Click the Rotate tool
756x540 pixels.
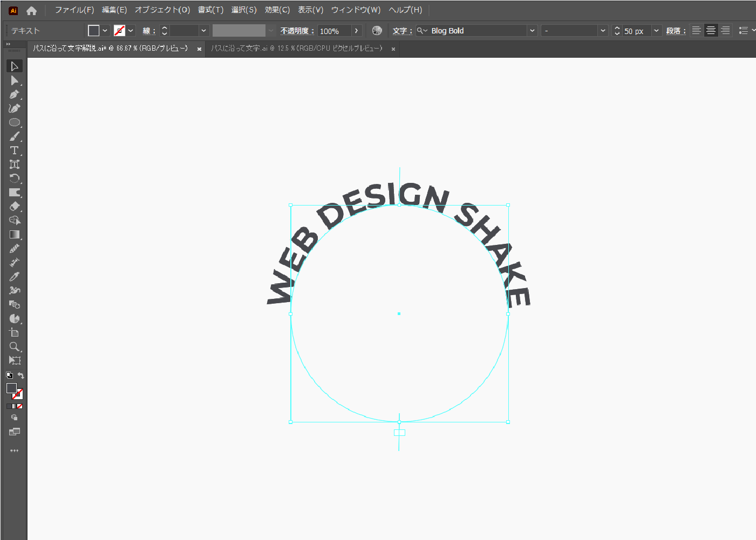(x=14, y=179)
